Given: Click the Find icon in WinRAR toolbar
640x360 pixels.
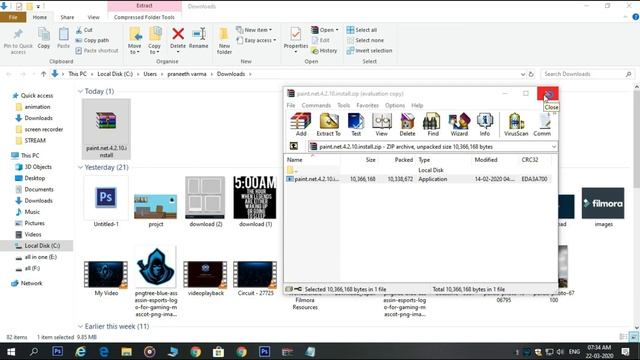Looking at the screenshot, I should 433,125.
